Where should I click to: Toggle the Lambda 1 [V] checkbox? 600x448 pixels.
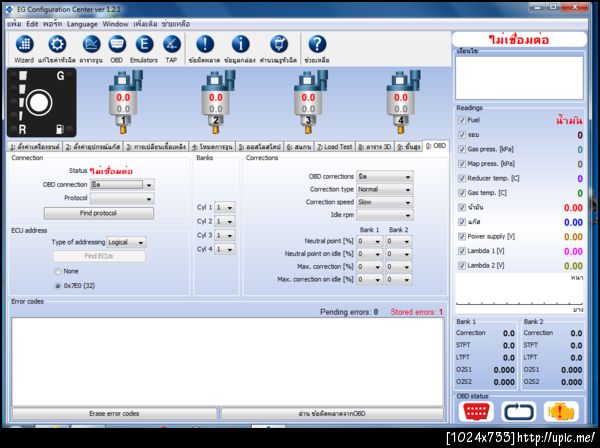pos(462,251)
